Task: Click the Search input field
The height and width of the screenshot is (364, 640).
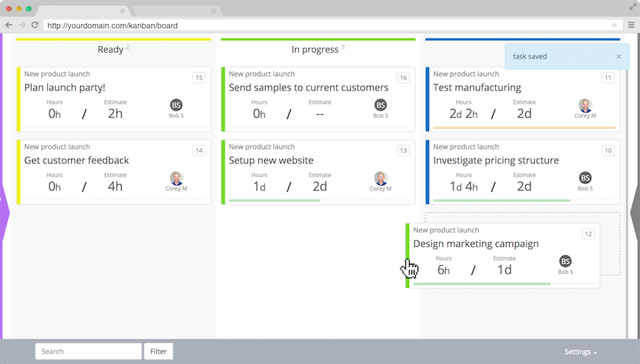Action: 88,351
